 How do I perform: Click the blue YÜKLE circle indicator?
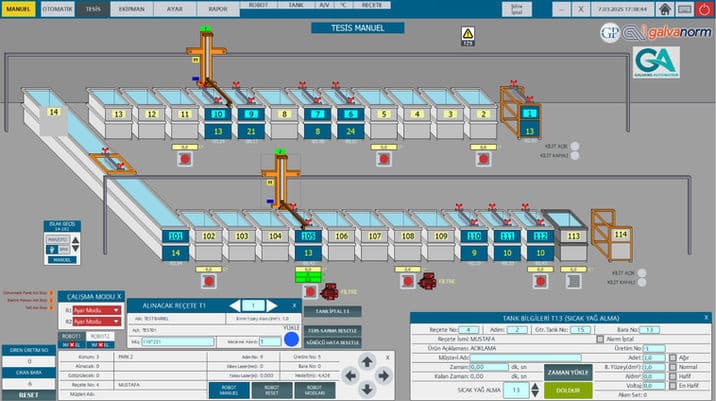click(x=291, y=340)
